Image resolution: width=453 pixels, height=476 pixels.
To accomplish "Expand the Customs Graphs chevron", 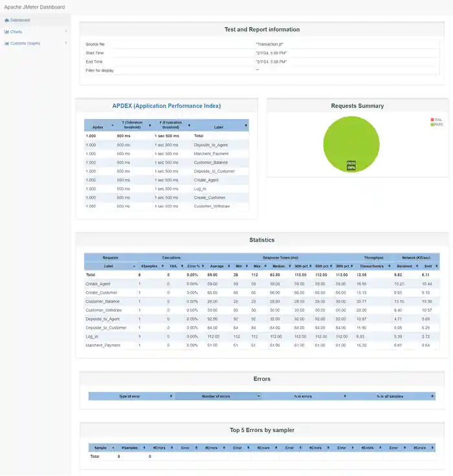I will pos(66,43).
